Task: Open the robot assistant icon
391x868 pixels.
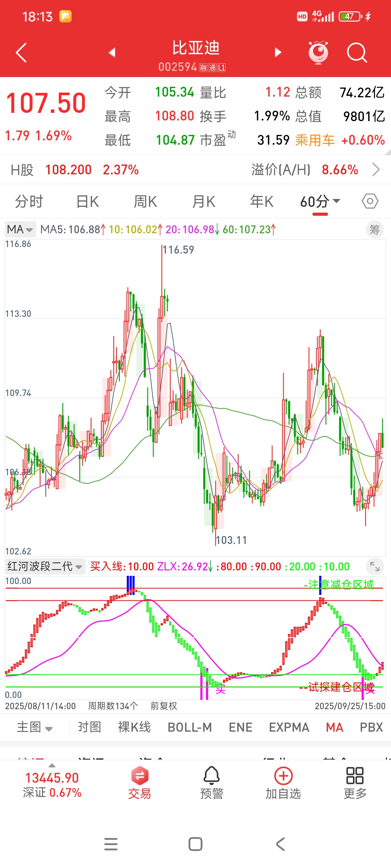Action: [318, 52]
